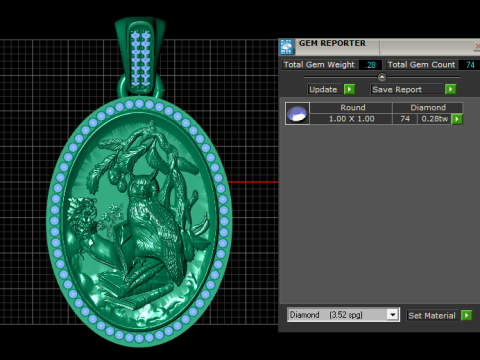Screen dimensions: 480x360
Task: Click the Set Material button
Action: (432, 315)
